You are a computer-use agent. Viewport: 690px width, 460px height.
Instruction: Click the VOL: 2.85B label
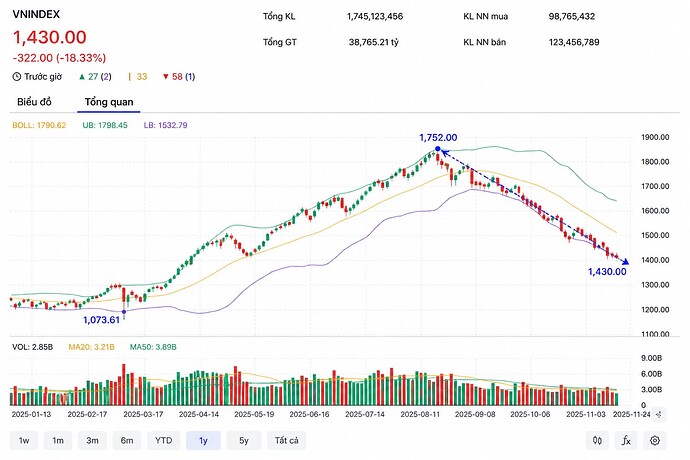pyautogui.click(x=33, y=347)
